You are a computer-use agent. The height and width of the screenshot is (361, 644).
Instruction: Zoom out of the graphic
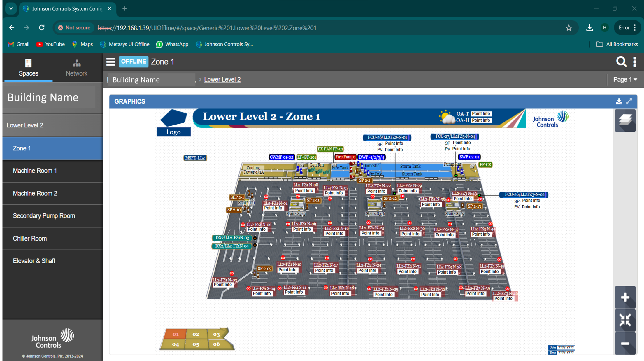pyautogui.click(x=625, y=344)
